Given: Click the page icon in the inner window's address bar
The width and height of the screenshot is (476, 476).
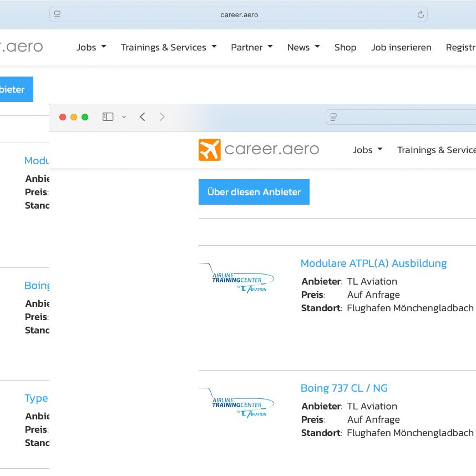Looking at the screenshot, I should tap(333, 117).
